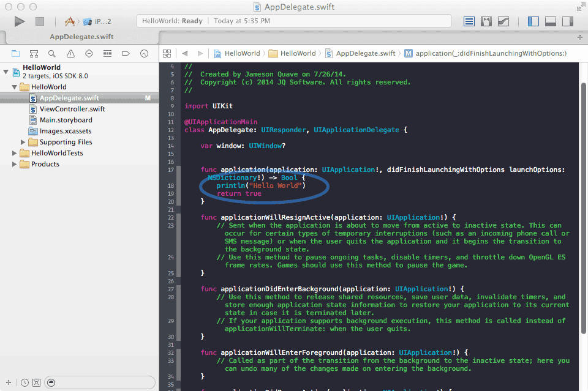
Task: Select AppDelegate.swift in navigator
Action: (x=80, y=98)
